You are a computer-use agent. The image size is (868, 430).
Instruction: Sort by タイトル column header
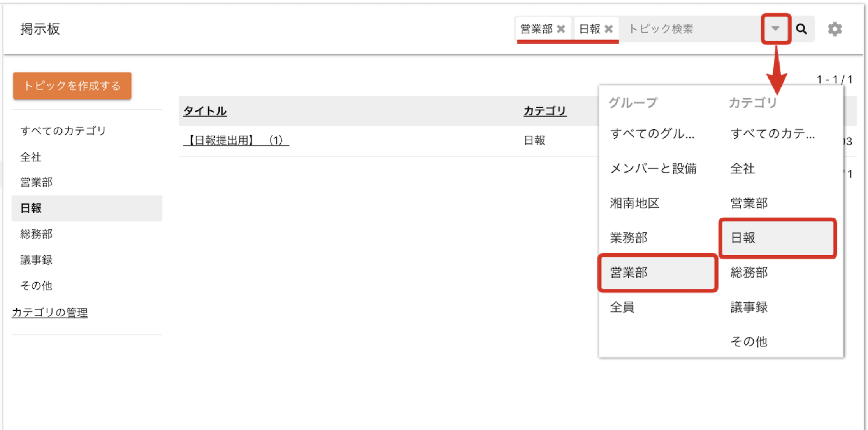205,111
